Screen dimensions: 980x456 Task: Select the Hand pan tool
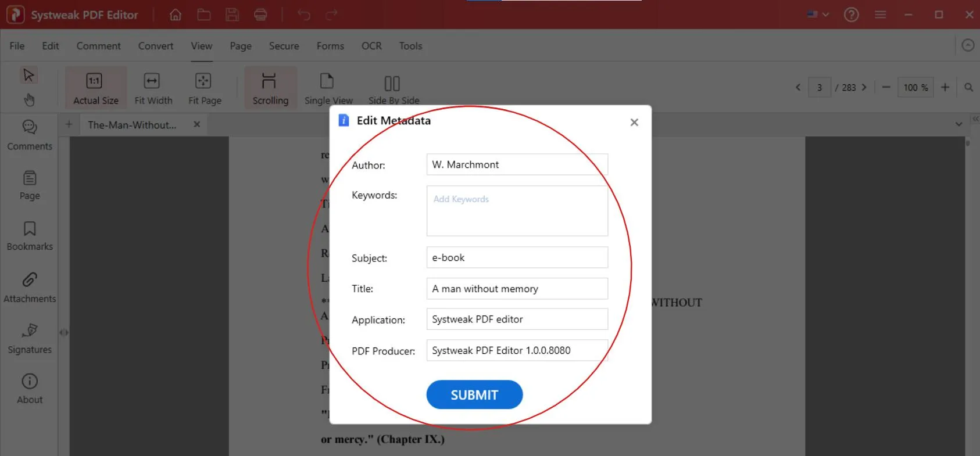29,100
